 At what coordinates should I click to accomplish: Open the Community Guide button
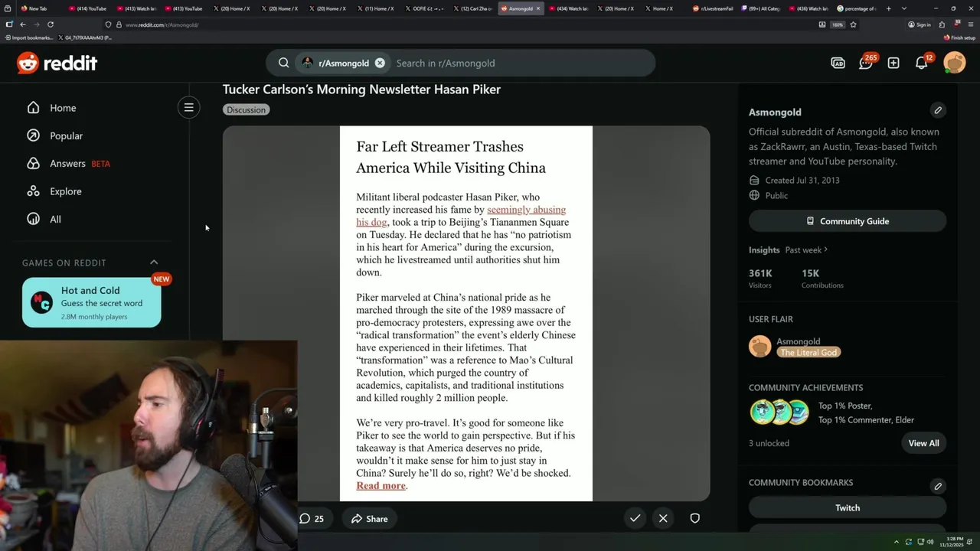[848, 221]
